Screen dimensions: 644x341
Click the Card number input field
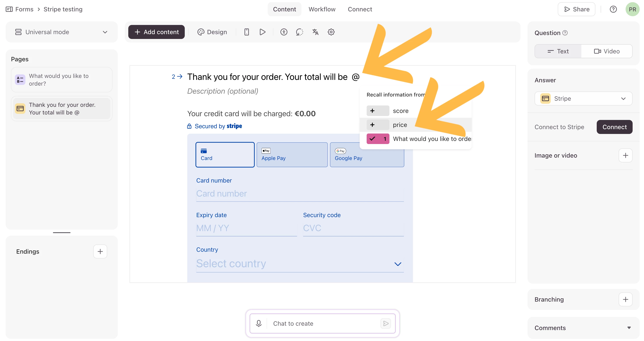(300, 194)
